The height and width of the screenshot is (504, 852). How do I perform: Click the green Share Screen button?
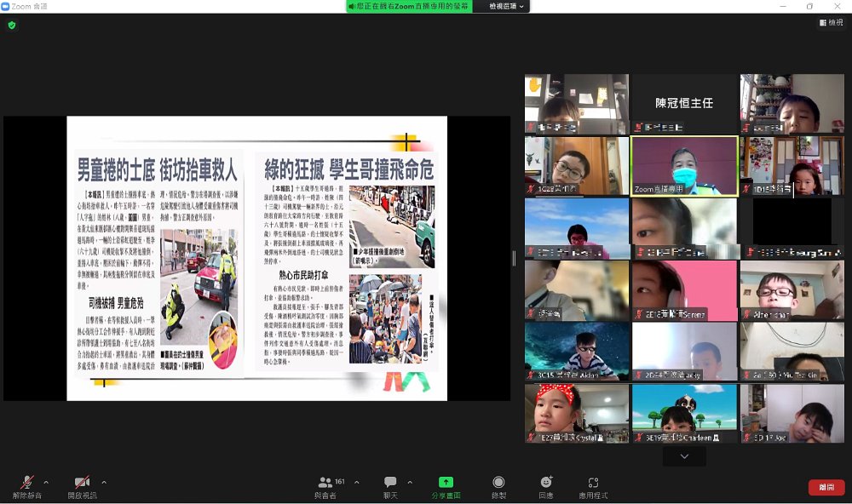(x=446, y=485)
